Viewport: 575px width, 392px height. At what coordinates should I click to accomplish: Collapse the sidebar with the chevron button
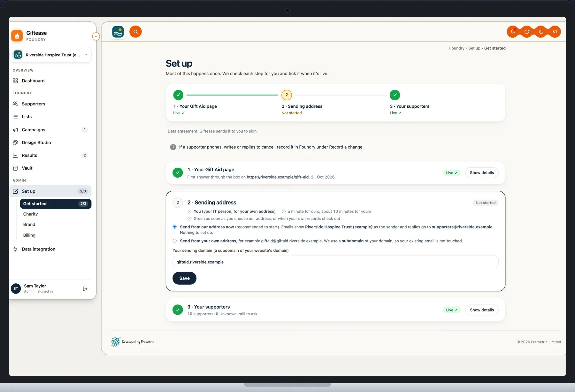[x=96, y=36]
